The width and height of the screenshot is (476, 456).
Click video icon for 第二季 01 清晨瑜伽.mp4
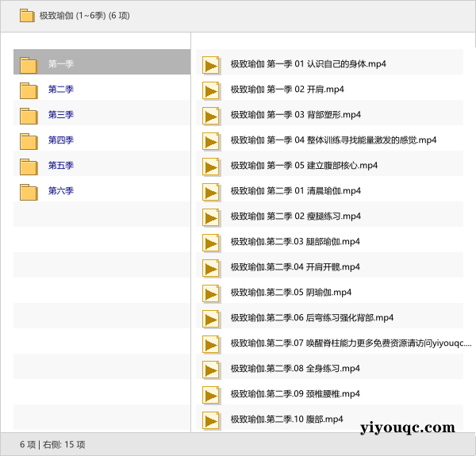pos(211,192)
